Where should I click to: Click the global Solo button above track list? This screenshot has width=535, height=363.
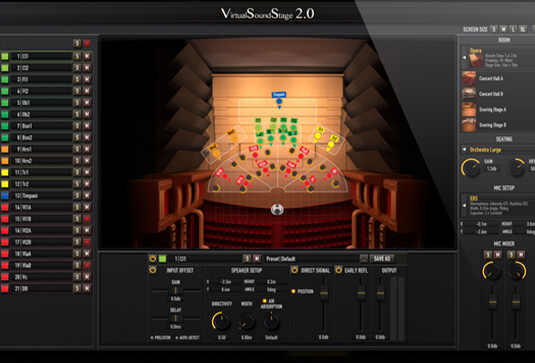tap(77, 43)
